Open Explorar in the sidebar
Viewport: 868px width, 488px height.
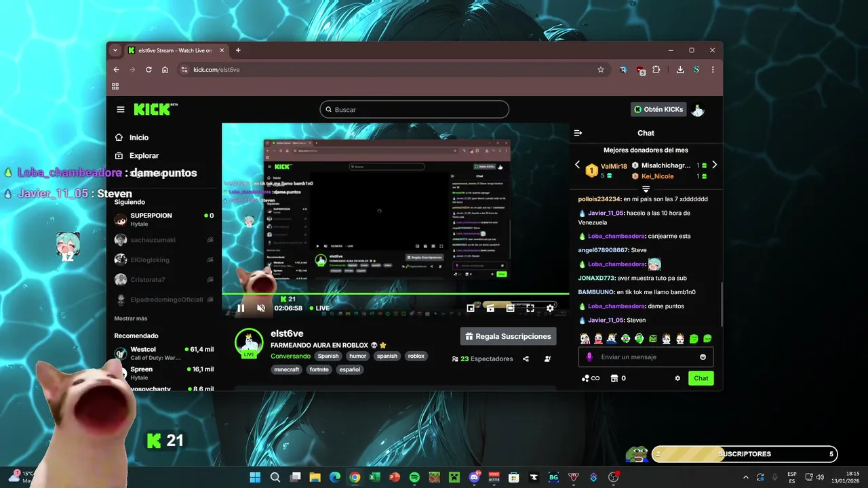tap(137, 155)
